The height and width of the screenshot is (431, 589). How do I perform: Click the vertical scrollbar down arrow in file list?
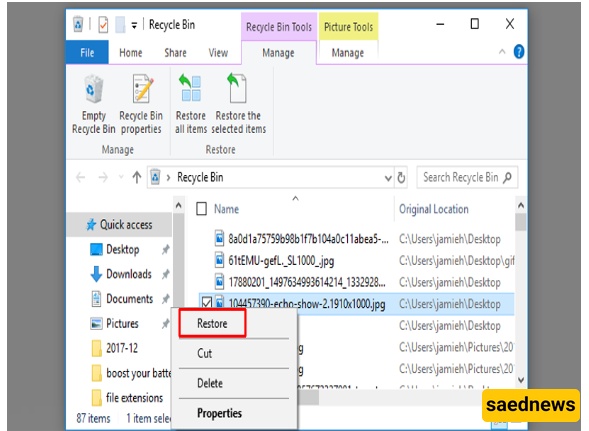[x=521, y=380]
